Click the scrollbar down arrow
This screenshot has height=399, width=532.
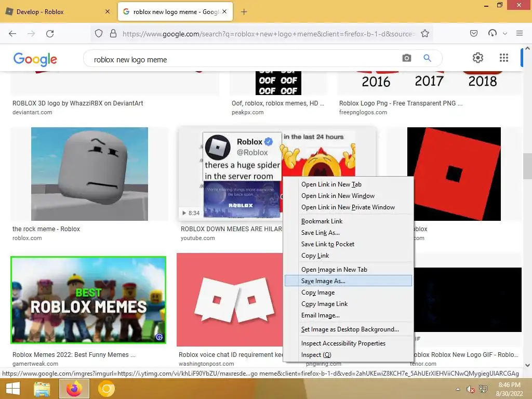(527, 365)
